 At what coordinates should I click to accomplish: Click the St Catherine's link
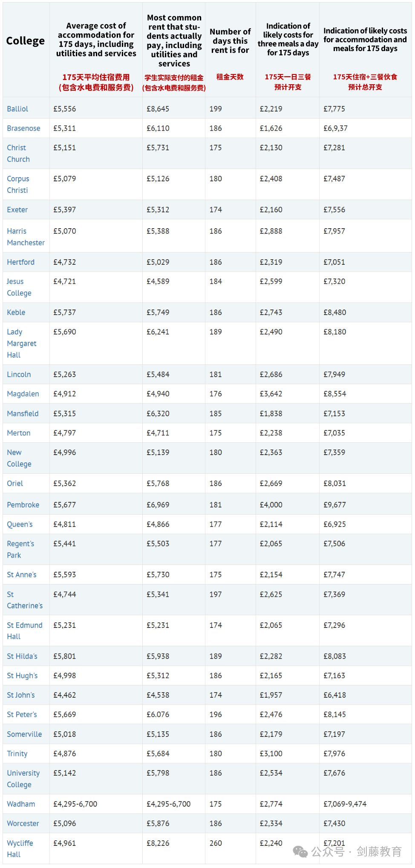click(x=25, y=600)
